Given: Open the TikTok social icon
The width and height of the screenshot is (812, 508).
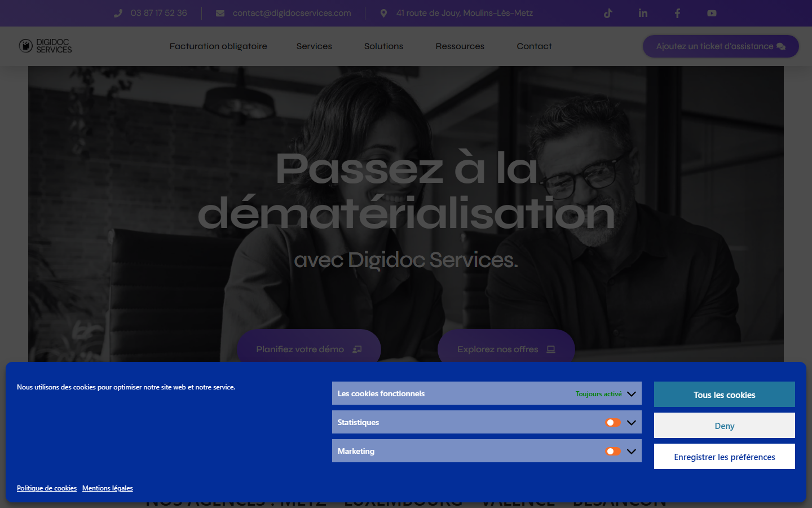Looking at the screenshot, I should coord(608,13).
